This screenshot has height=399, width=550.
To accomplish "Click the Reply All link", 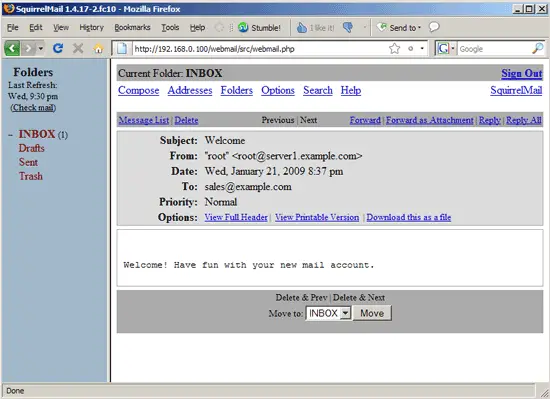I will (524, 120).
